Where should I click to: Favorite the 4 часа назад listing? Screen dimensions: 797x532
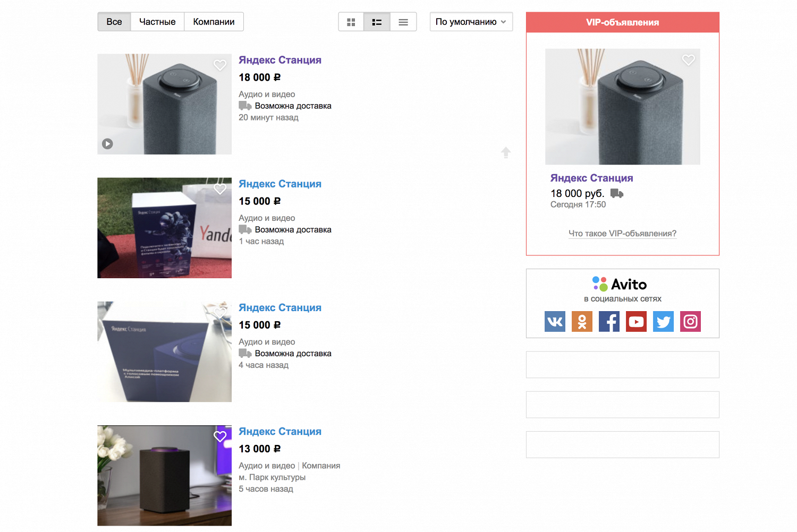coord(220,312)
